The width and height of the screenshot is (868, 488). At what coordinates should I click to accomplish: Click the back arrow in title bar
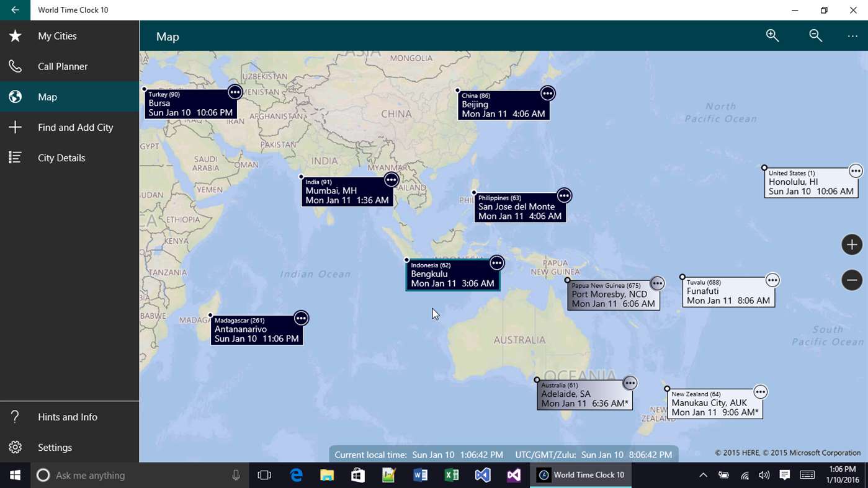[x=15, y=10]
